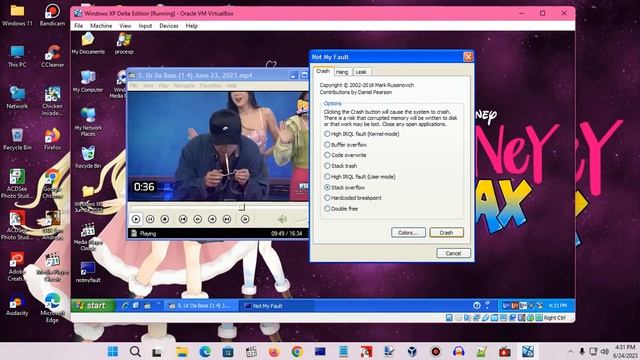
Task: Click the Right Ctrl host key indicator
Action: (554, 318)
